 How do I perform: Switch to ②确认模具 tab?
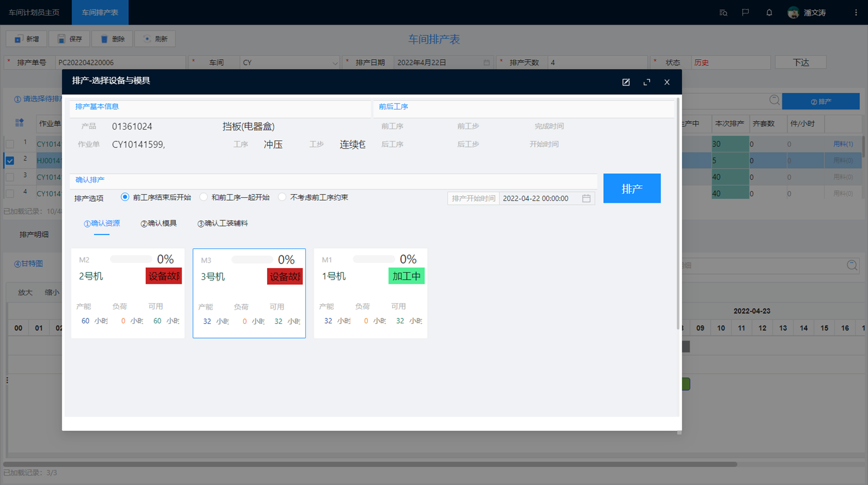(x=158, y=224)
